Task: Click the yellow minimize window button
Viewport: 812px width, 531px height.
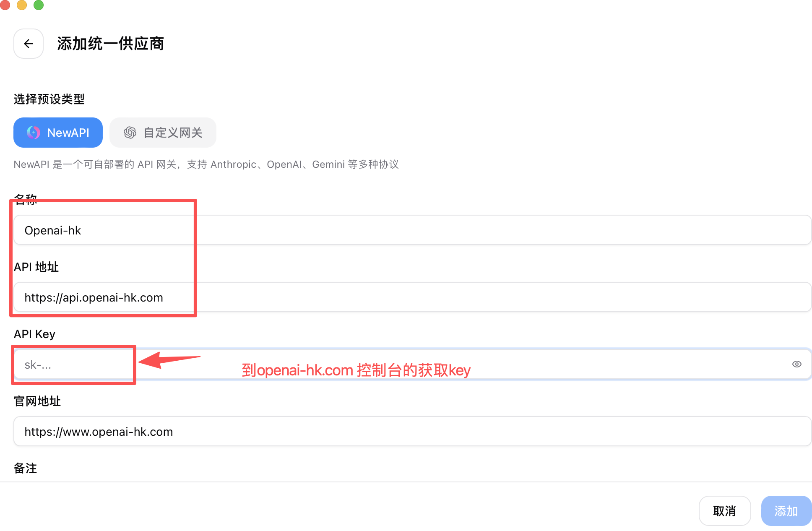Action: tap(22, 5)
